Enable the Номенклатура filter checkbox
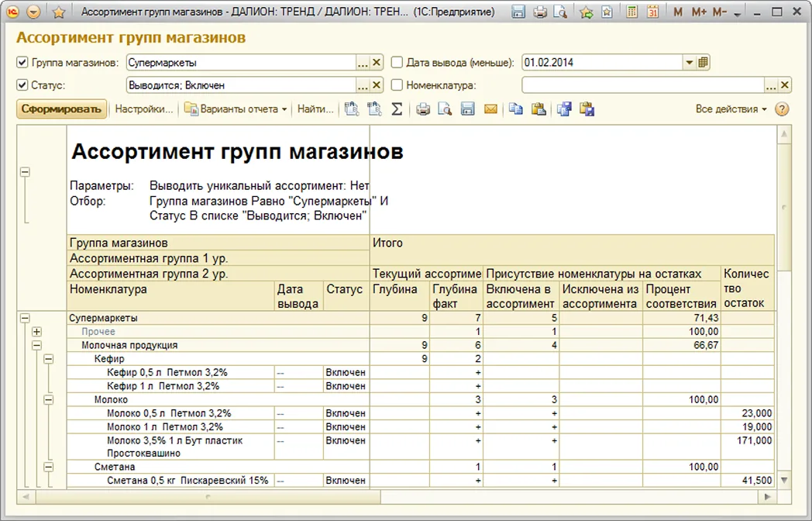 (397, 85)
